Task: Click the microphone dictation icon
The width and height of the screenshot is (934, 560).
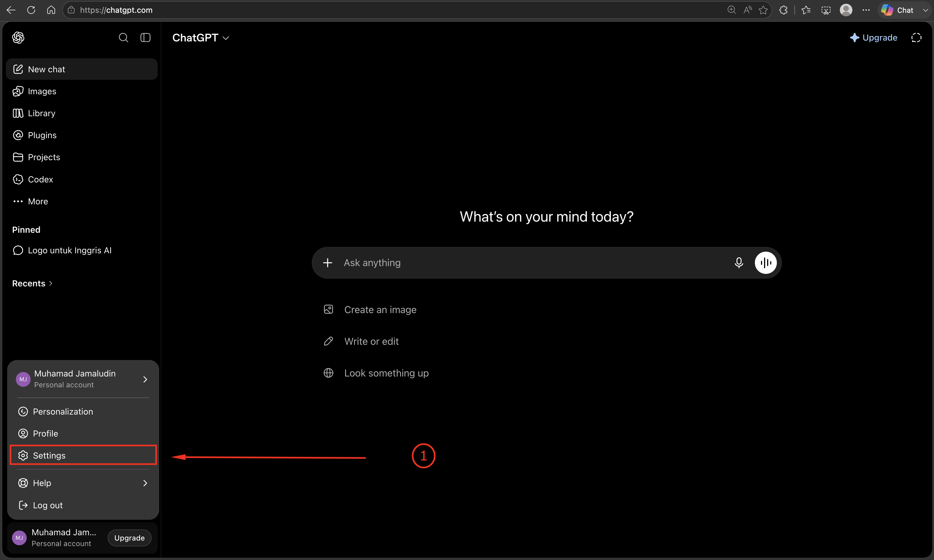Action: pos(739,263)
